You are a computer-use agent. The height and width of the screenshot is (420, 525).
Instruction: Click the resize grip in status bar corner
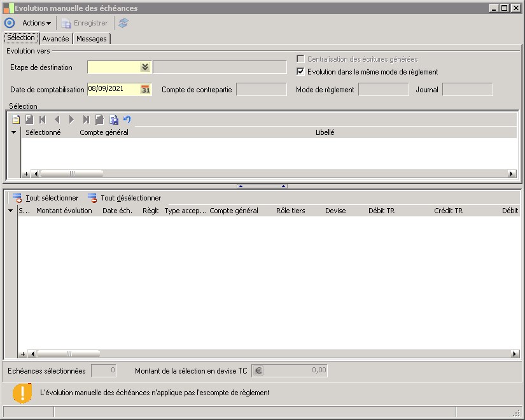pyautogui.click(x=516, y=412)
